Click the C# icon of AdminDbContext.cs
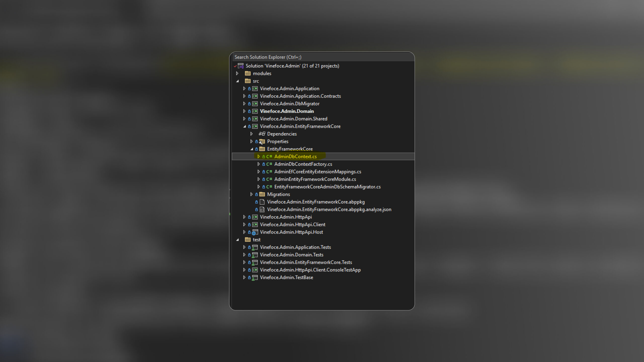Image resolution: width=644 pixels, height=362 pixels. tap(269, 156)
